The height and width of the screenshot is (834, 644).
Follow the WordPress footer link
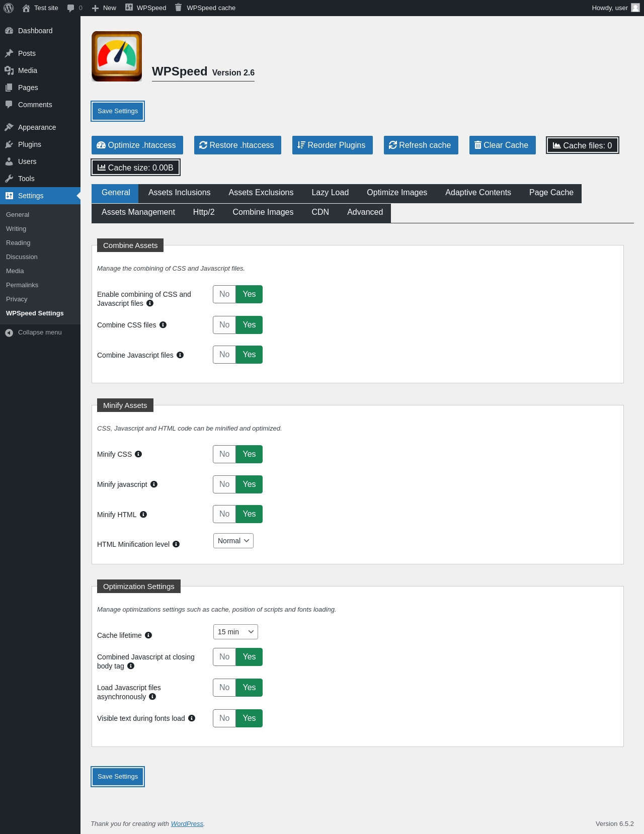pyautogui.click(x=187, y=824)
